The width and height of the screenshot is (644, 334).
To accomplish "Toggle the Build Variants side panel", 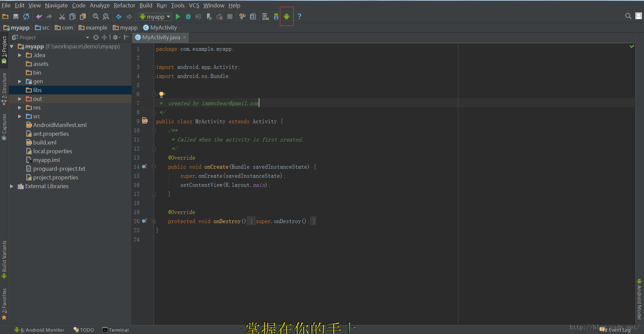I will (4, 259).
